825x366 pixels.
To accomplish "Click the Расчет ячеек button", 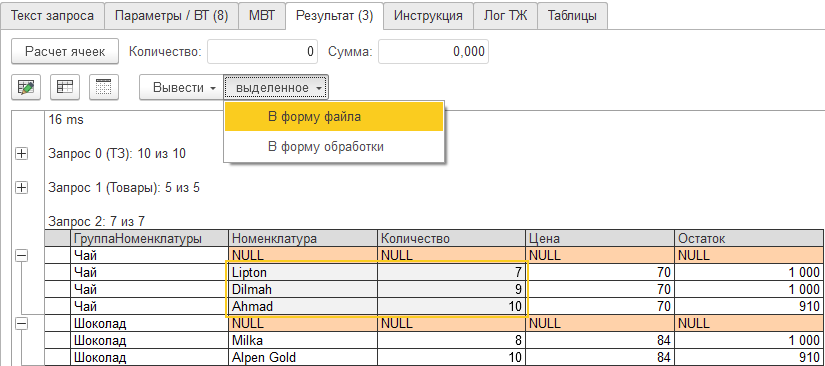I will (65, 52).
